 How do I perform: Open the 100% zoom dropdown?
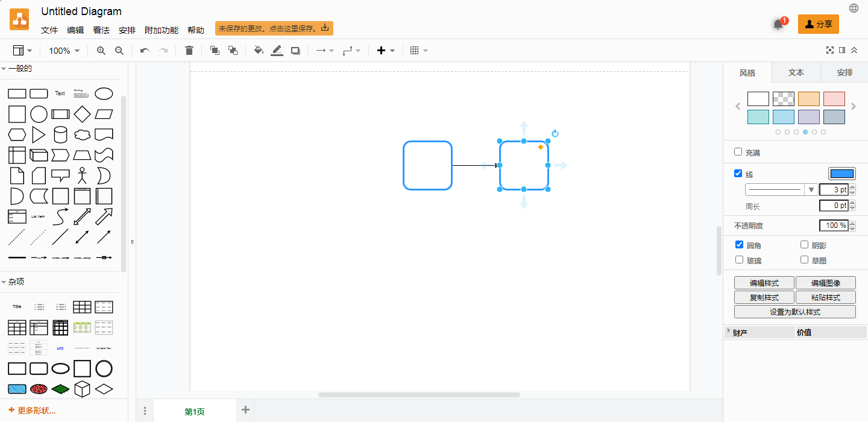64,51
